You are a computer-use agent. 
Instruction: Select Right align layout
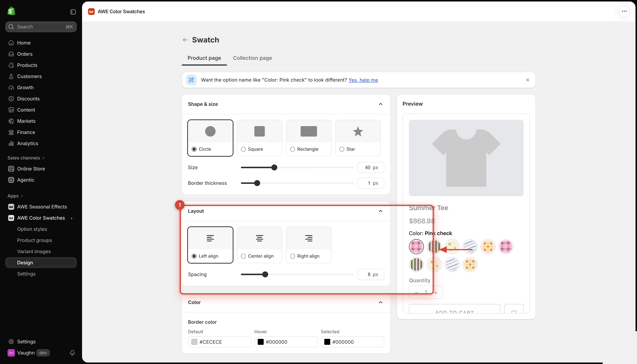309,245
